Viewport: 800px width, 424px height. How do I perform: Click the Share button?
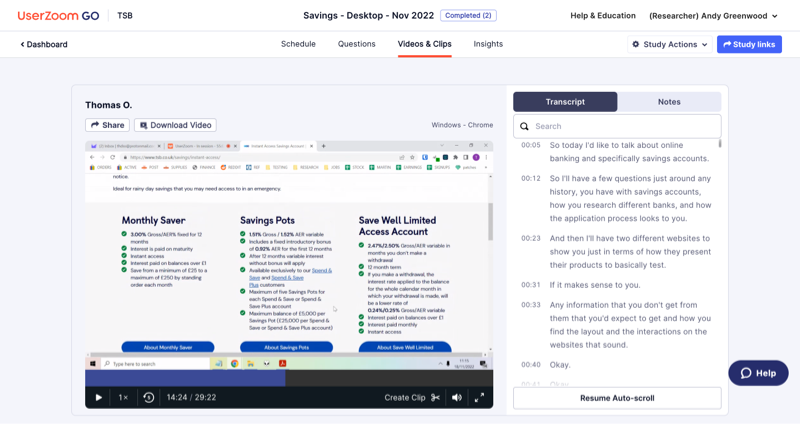(x=108, y=125)
